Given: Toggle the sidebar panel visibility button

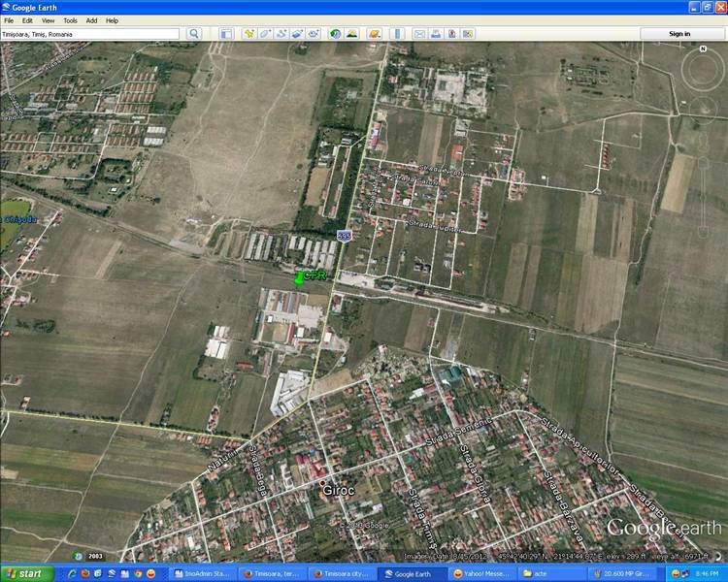Looking at the screenshot, I should click(225, 34).
